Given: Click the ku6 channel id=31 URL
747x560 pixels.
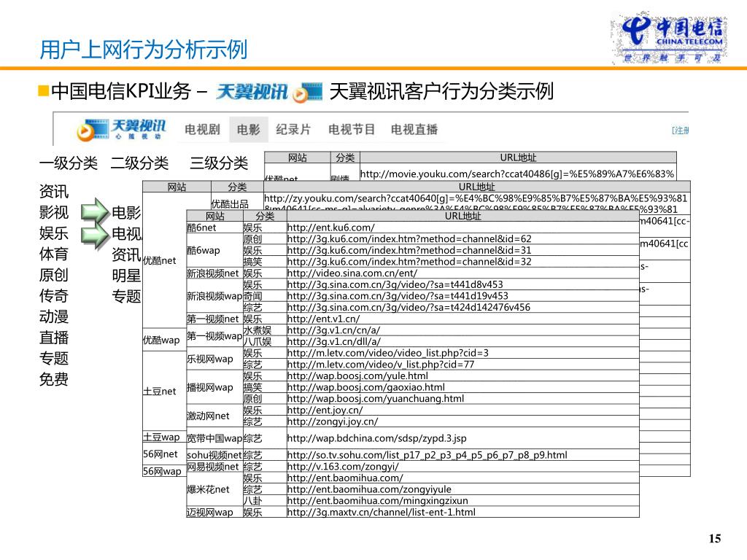Looking at the screenshot, I should click(x=409, y=251).
